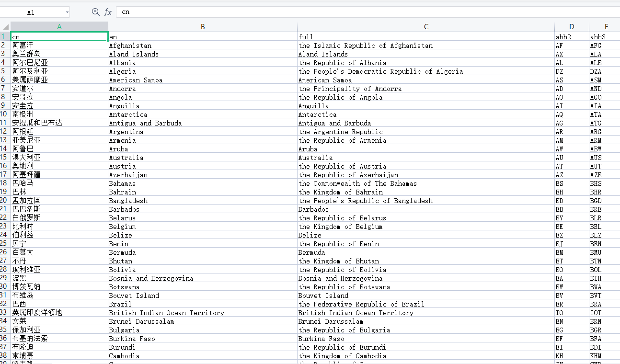Click the cell 'Azerbaijan' in column B
Image resolution: width=620 pixels, height=364 pixels.
203,175
